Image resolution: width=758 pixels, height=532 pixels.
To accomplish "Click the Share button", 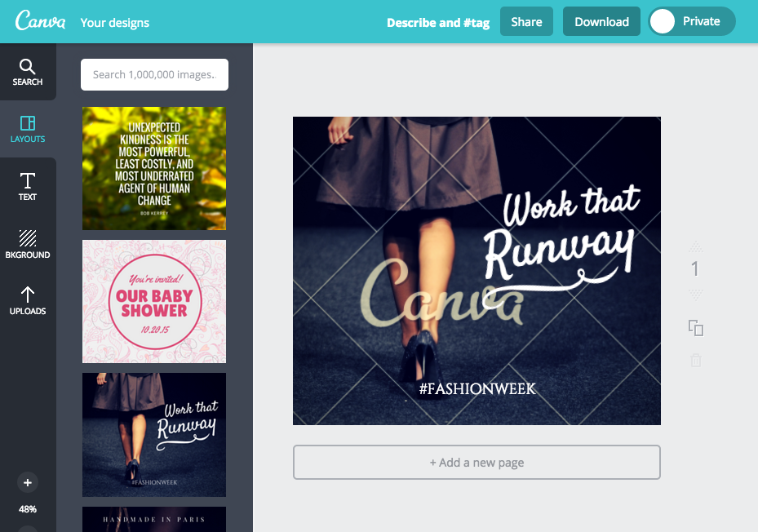I will (526, 22).
